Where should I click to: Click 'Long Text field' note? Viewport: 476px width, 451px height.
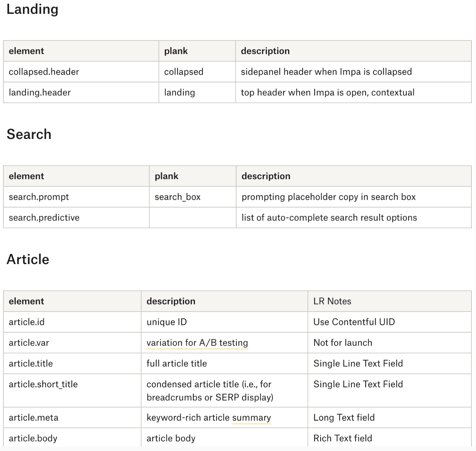pyautogui.click(x=344, y=418)
